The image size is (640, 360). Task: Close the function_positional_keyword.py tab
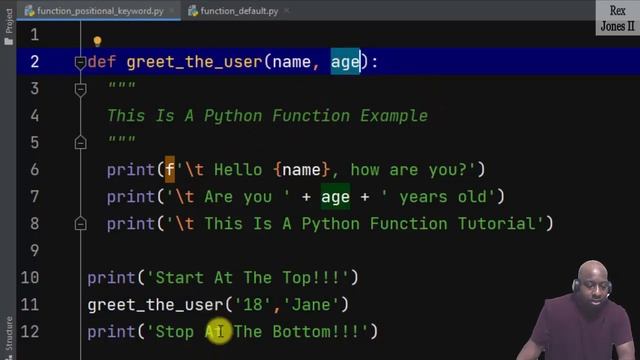point(173,11)
